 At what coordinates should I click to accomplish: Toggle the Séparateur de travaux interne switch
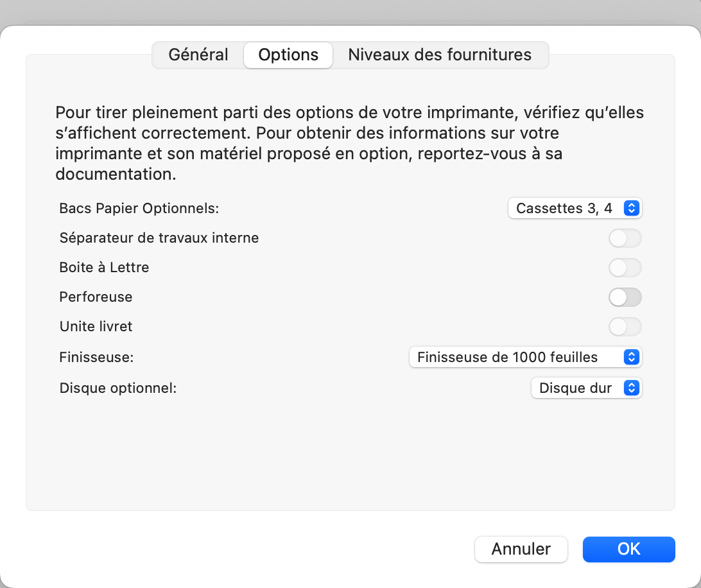pyautogui.click(x=625, y=238)
